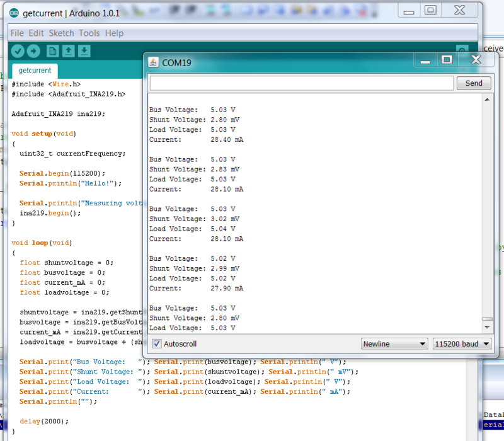Click the Verify checkmark icon
This screenshot has width=504, height=441.
tap(18, 51)
